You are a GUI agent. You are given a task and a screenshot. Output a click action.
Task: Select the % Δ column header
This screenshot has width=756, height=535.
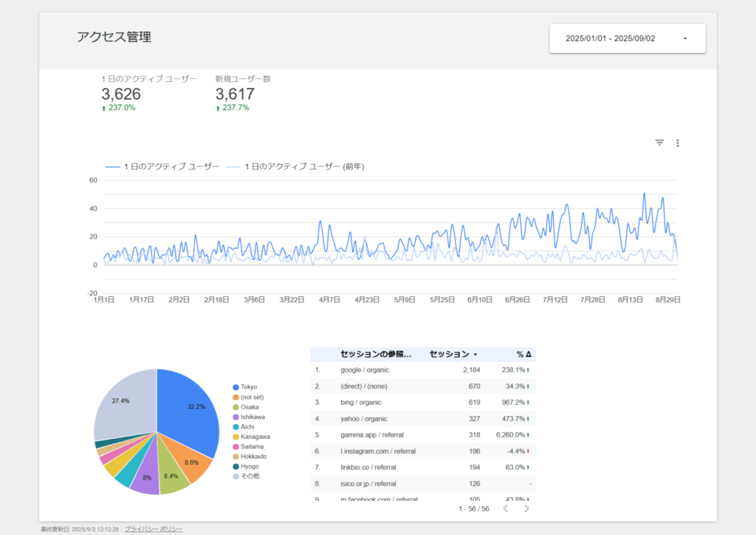pyautogui.click(x=524, y=354)
